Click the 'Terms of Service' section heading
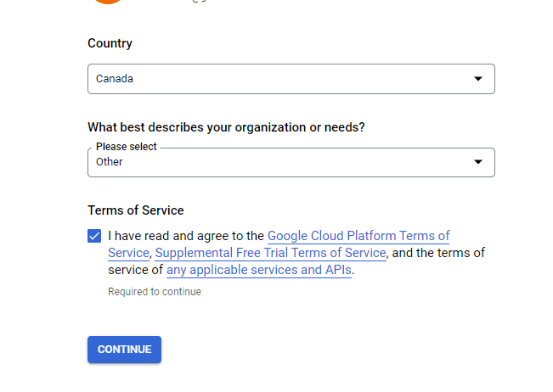This screenshot has width=553, height=392. click(x=135, y=210)
